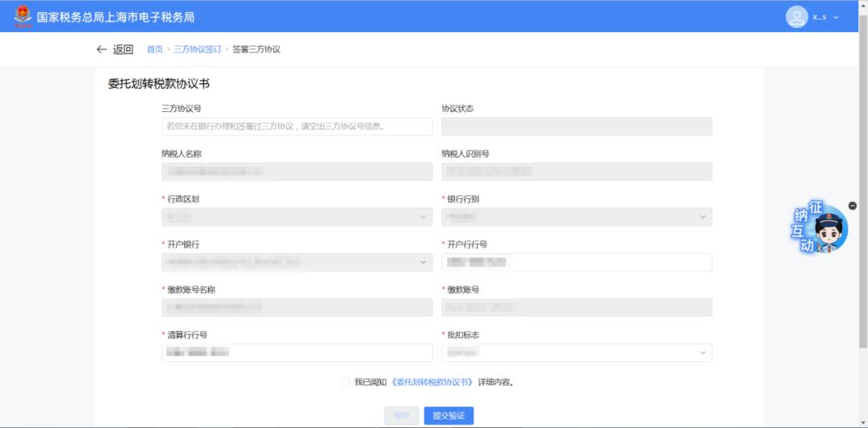Click the 提交验证 button
The height and width of the screenshot is (428, 868).
pos(448,415)
